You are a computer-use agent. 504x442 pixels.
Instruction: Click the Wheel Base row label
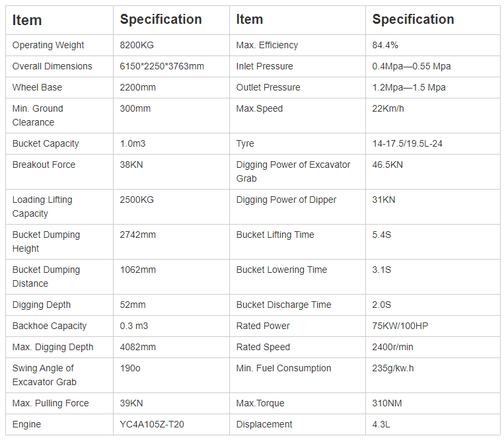click(x=36, y=87)
